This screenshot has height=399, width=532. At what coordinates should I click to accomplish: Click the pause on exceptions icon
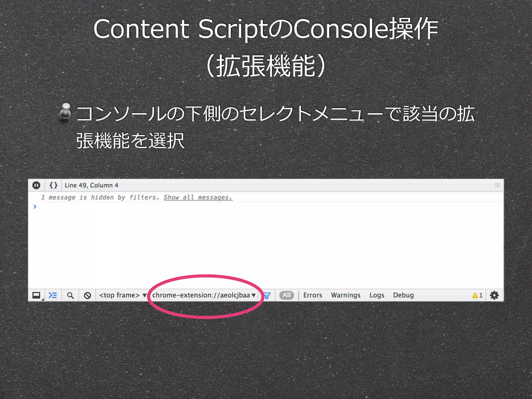[x=36, y=185]
